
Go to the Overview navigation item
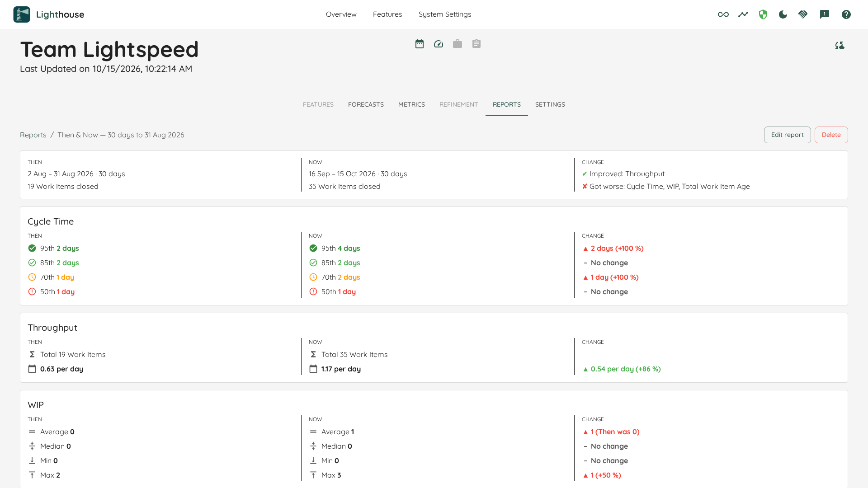pos(341,14)
